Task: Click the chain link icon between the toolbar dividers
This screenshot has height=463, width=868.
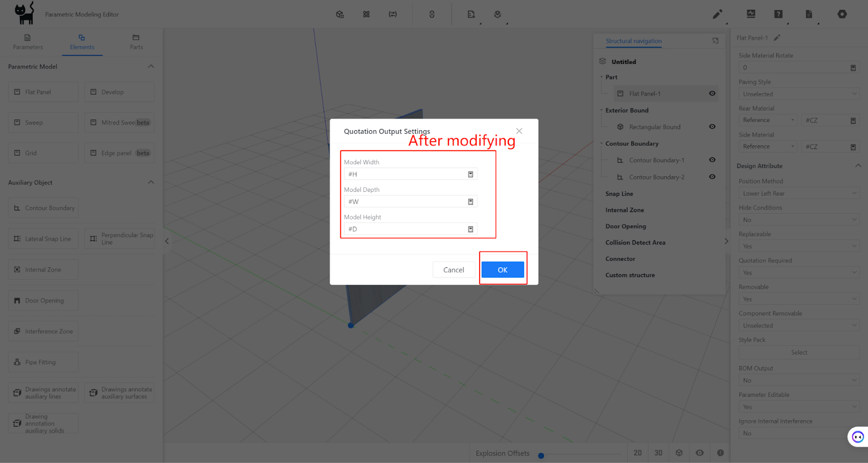Action: [x=432, y=15]
